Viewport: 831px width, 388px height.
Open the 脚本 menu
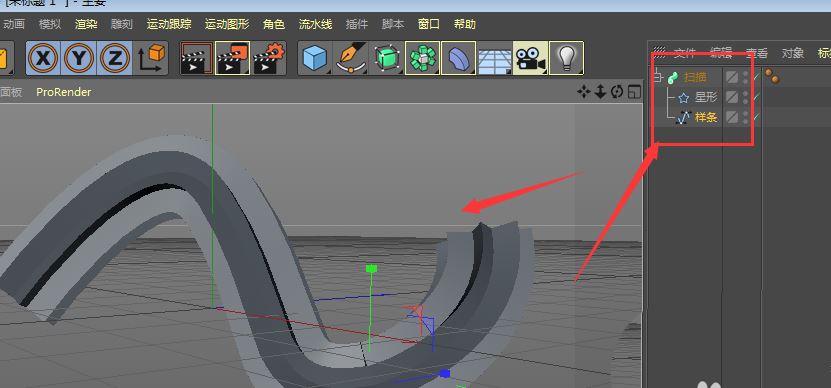(393, 24)
